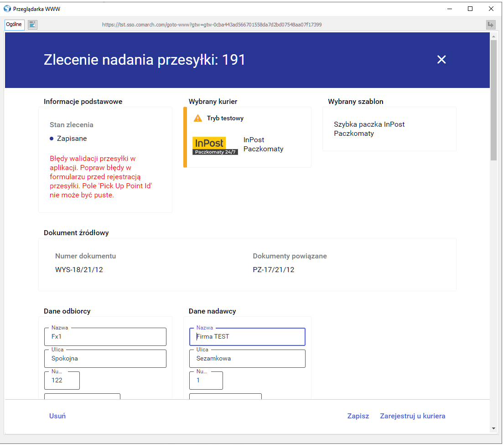Focus the recipient number field with 122
503x448 pixels.
click(62, 381)
